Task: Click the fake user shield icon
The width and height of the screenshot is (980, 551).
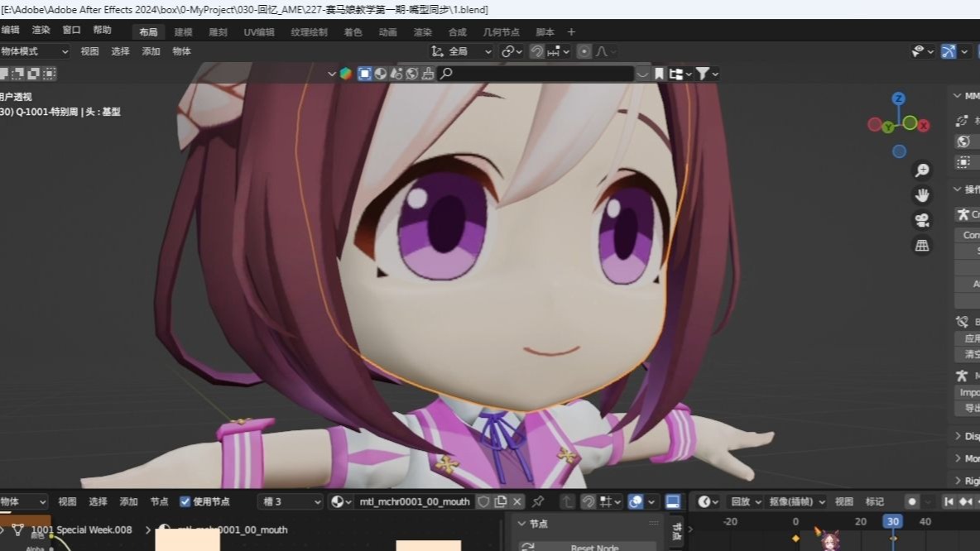Action: coord(483,501)
